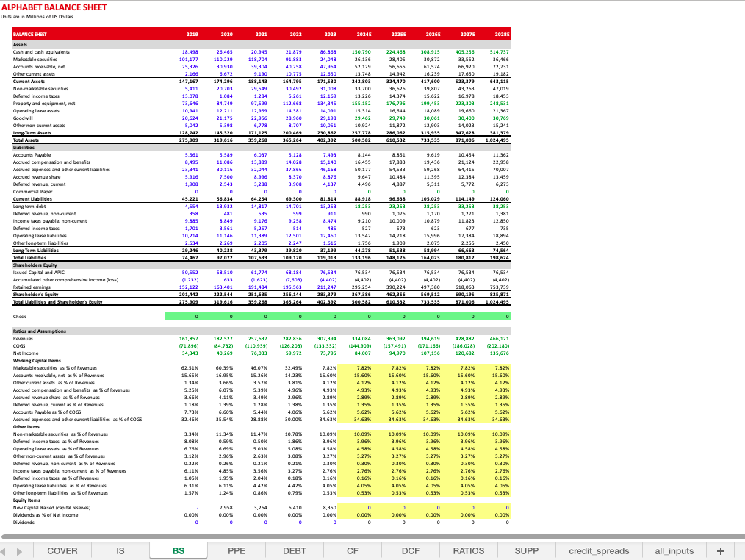Open the IS sheet tab
The height and width of the screenshot is (560, 745).
[120, 550]
